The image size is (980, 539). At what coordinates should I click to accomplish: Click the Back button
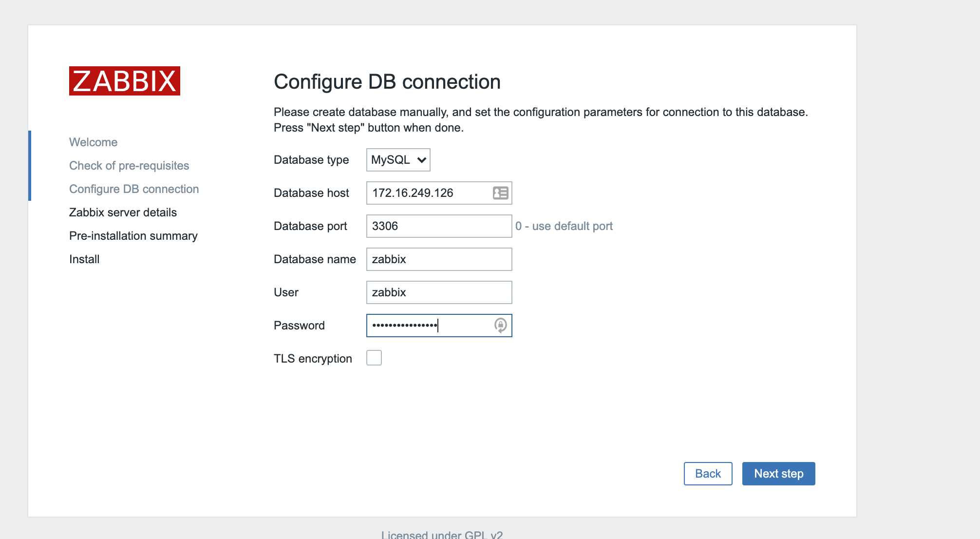[708, 474]
